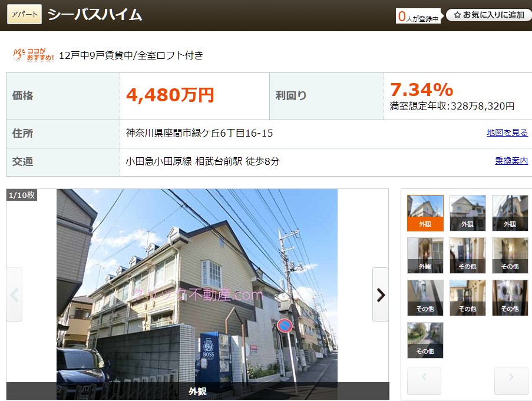Page thumbnail list forward with right chevron
532x401 pixels.
tap(511, 380)
